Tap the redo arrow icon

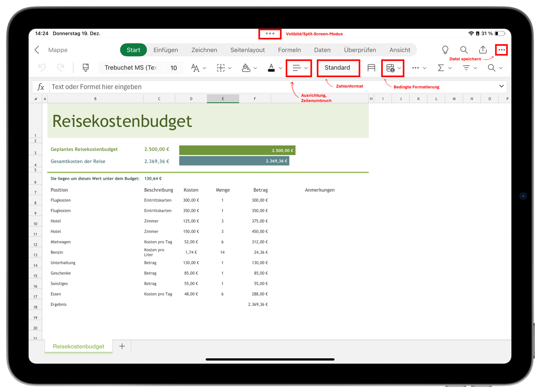pos(60,68)
